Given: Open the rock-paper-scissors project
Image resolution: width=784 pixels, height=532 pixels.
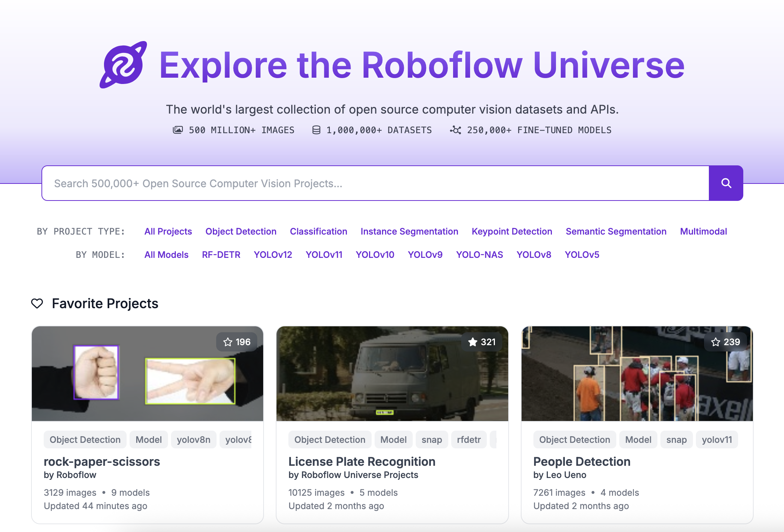Looking at the screenshot, I should point(101,461).
